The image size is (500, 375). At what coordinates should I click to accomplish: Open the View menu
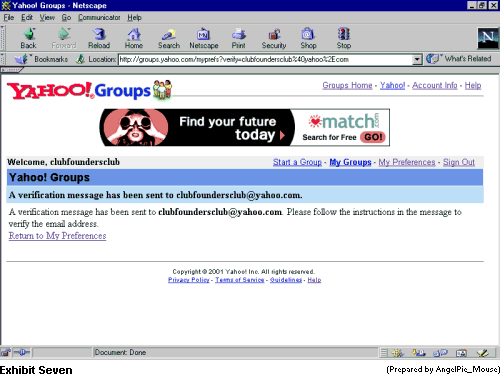[47, 17]
